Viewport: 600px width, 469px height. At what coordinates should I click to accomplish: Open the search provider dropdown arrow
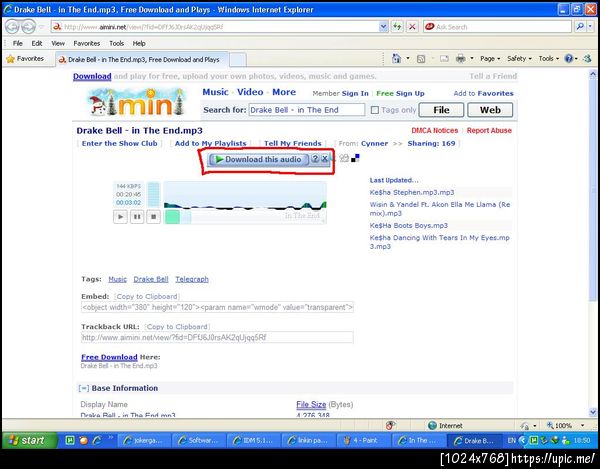coord(590,27)
